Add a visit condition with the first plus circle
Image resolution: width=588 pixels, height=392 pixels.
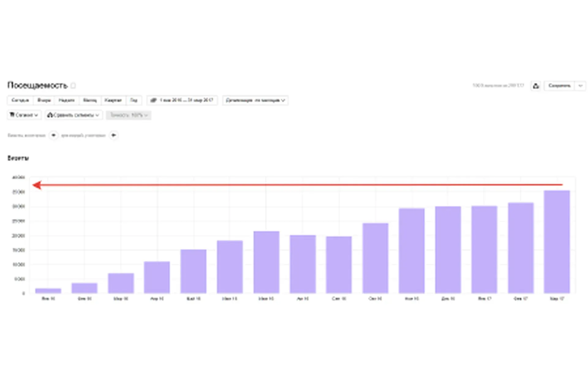[53, 135]
